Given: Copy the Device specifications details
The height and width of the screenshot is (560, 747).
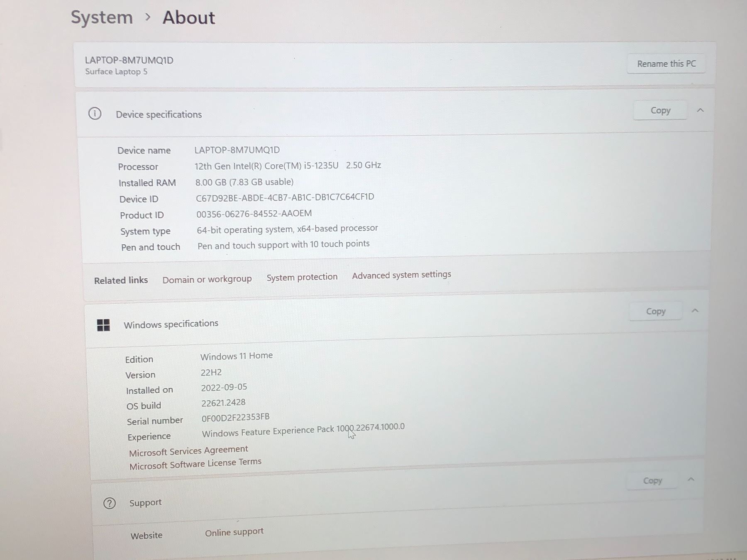Looking at the screenshot, I should click(660, 110).
